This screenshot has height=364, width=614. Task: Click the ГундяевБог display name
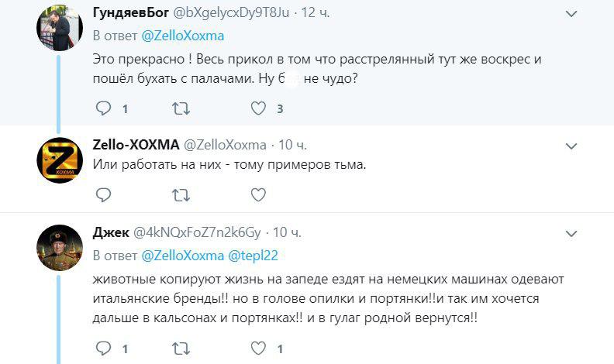pyautogui.click(x=129, y=13)
